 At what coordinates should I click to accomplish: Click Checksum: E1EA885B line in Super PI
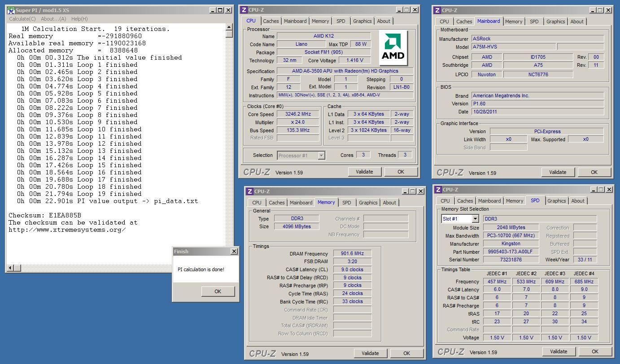coord(45,215)
